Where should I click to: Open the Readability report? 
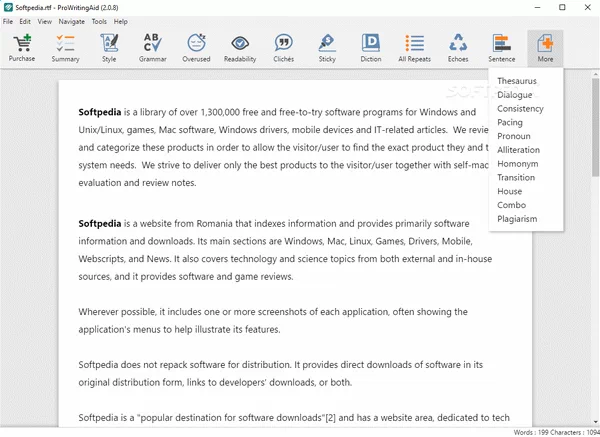[x=240, y=48]
